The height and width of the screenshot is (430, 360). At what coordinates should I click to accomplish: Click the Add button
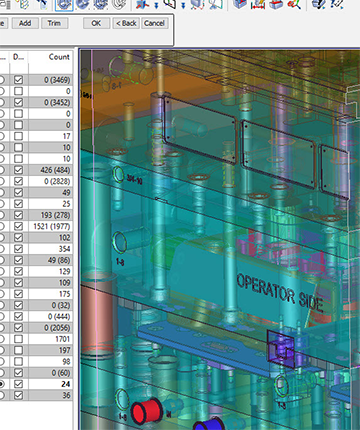click(25, 23)
